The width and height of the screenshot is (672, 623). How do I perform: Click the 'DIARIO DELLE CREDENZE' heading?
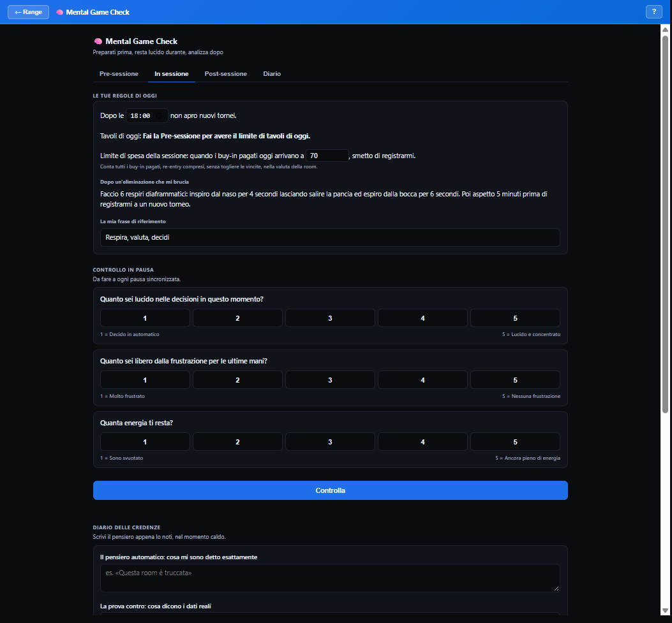click(126, 527)
